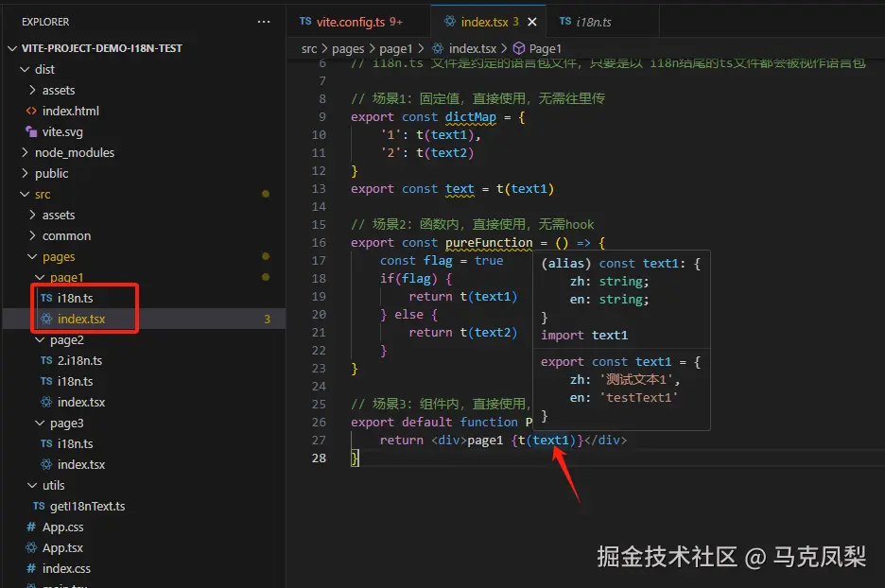Screen dimensions: 885x588
Task: Expand the common folder
Action: (x=32, y=236)
